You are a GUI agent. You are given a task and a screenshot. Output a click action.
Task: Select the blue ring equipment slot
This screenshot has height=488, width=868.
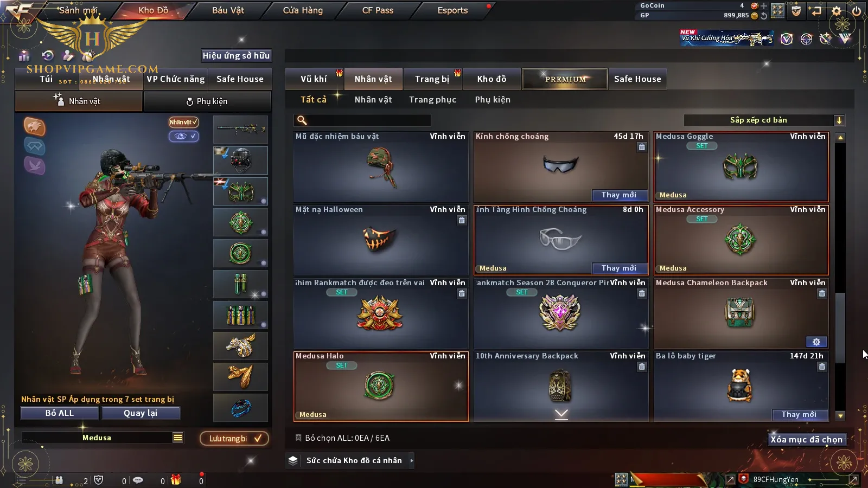click(x=241, y=408)
